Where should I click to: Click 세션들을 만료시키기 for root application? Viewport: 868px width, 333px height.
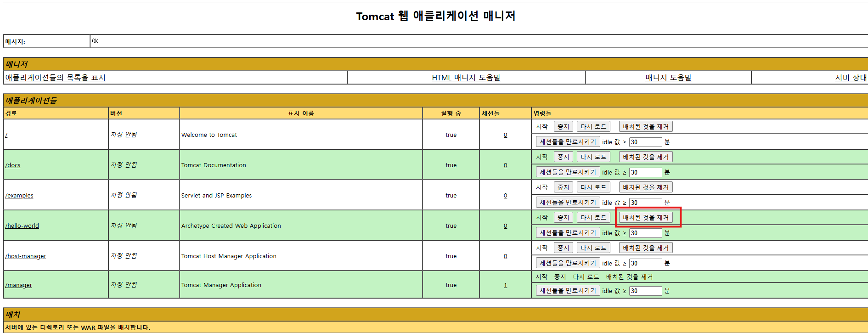click(x=568, y=142)
